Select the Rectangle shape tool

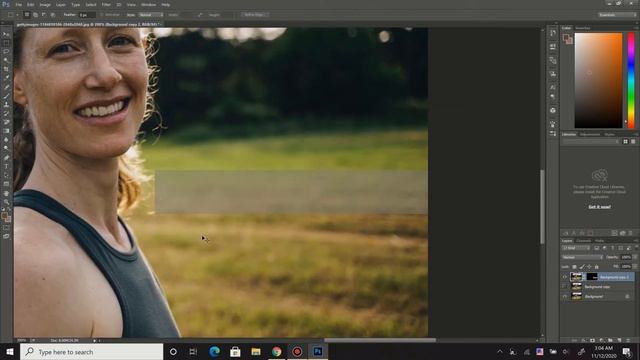tap(6, 184)
